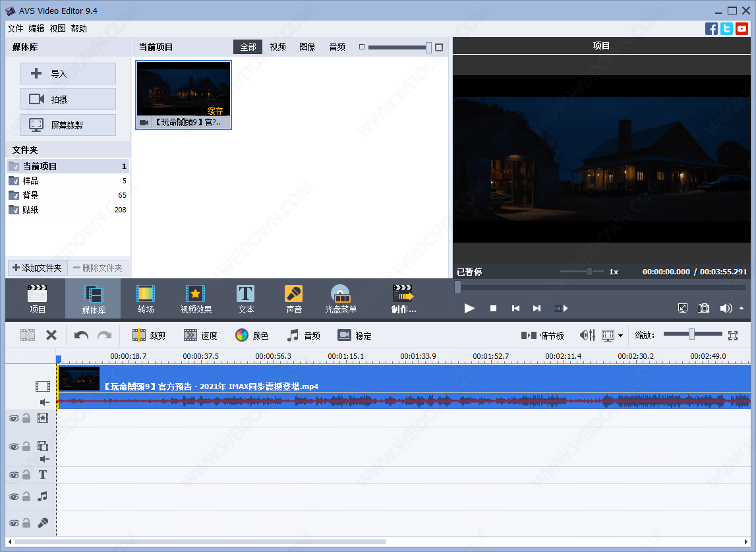Filter media by 全部 tab

248,47
